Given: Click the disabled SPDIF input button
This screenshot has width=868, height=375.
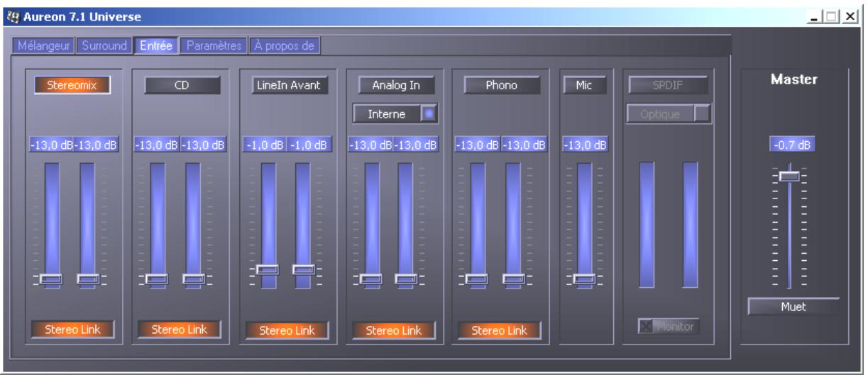Looking at the screenshot, I should (669, 86).
